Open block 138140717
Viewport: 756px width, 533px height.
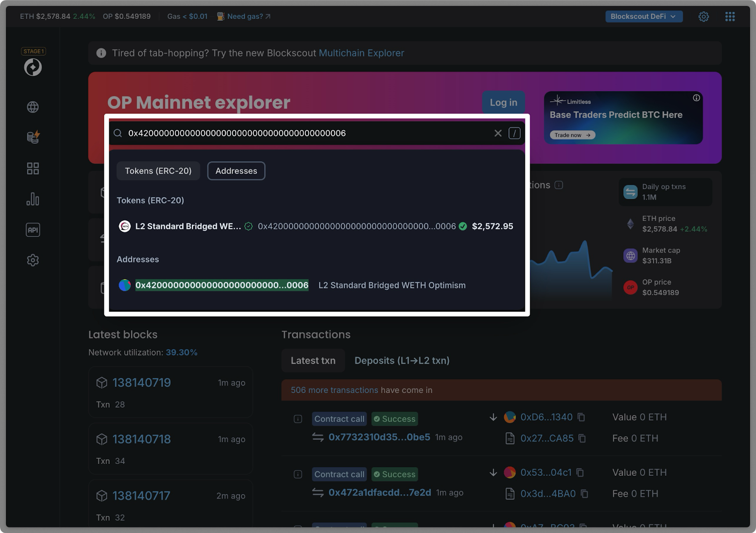(141, 496)
